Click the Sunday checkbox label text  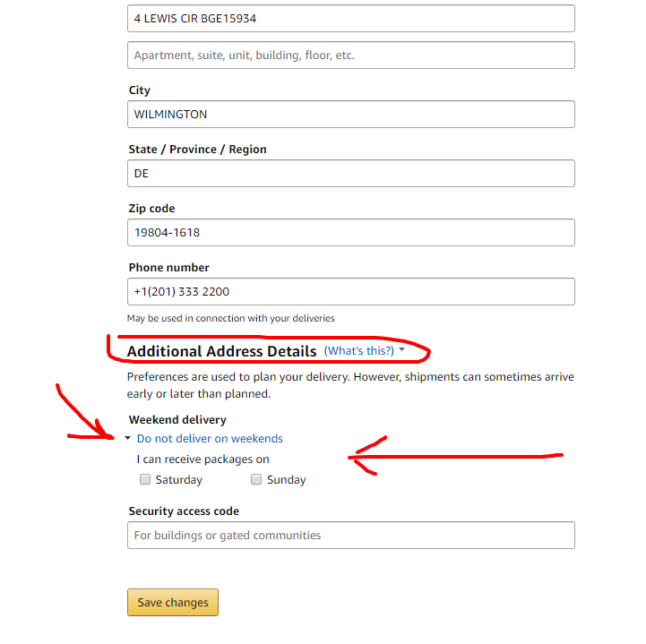click(x=286, y=480)
